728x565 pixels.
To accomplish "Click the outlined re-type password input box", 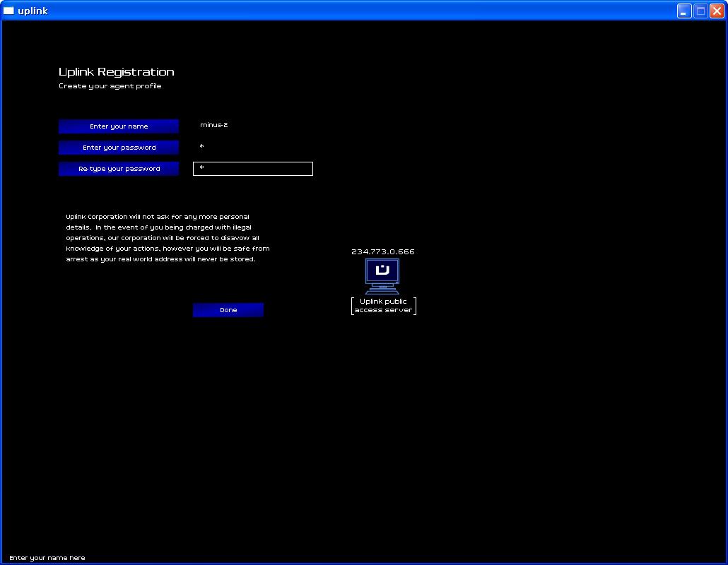I will pyautogui.click(x=252, y=169).
